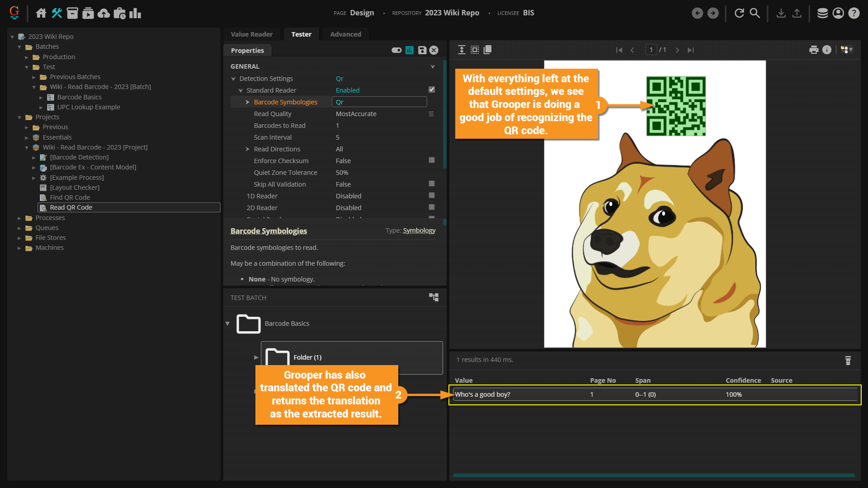868x488 pixels.
Task: Click the Design tools icon
Action: pos(57,13)
